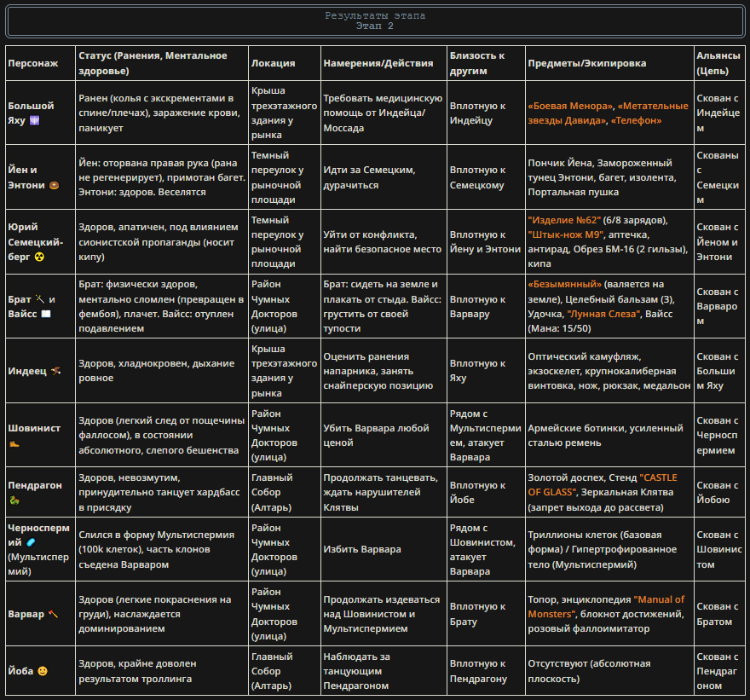
Task: Select cell 'Вплотную к Брату'
Action: pyautogui.click(x=486, y=614)
